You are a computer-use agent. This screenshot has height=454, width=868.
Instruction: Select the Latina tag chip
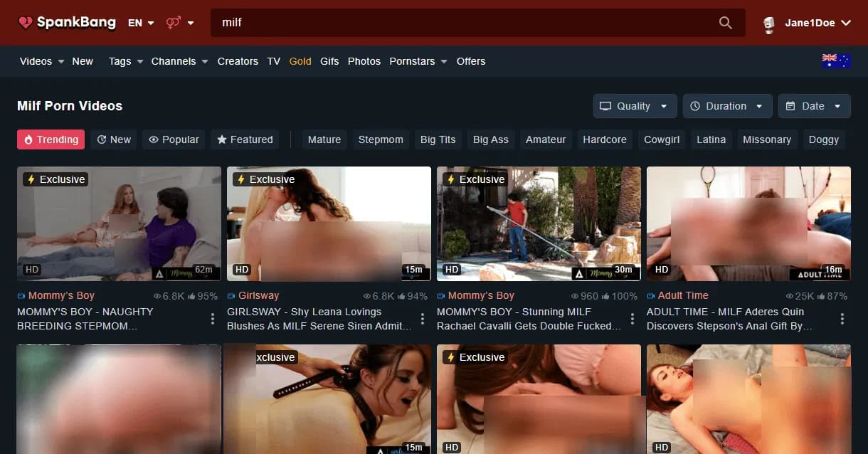point(711,139)
